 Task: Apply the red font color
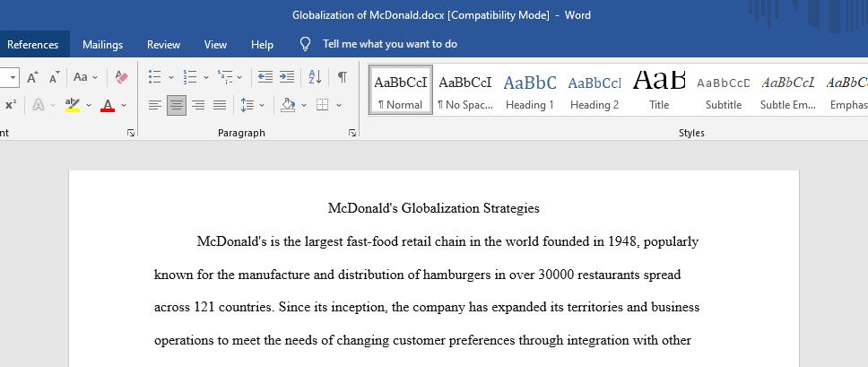108,104
